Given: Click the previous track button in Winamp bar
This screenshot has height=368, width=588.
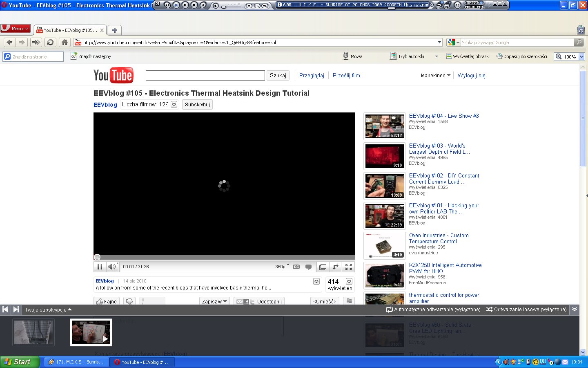Looking at the screenshot, I should point(167,5).
